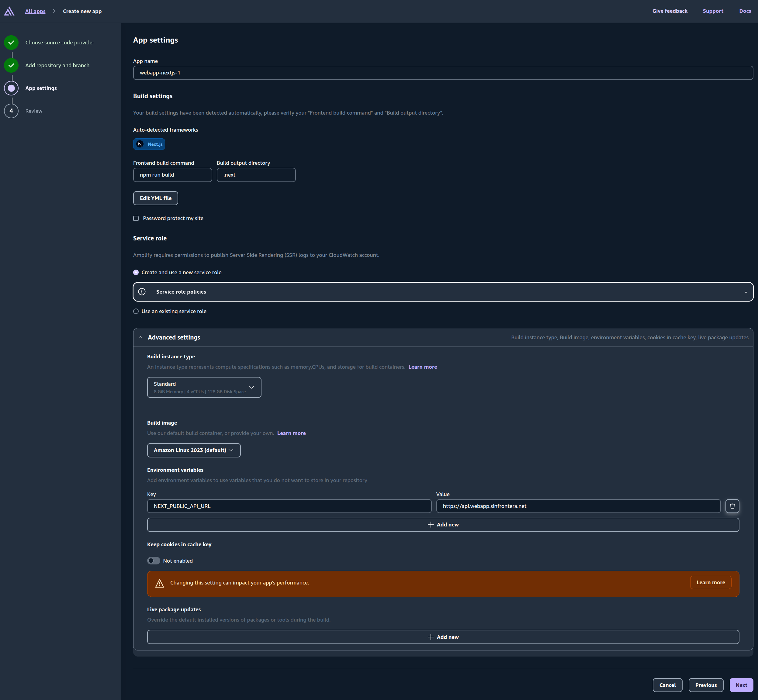Click the AWS Amplify logo icon
758x700 pixels.
point(9,11)
